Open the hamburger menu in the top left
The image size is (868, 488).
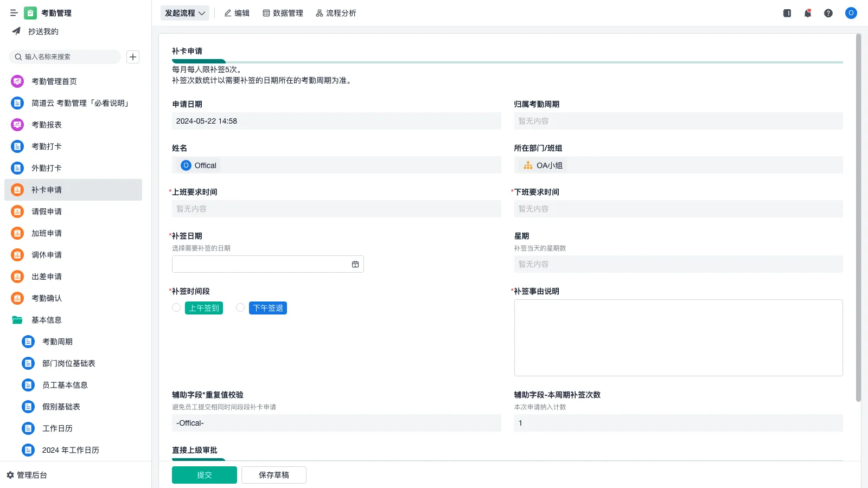pos(14,12)
